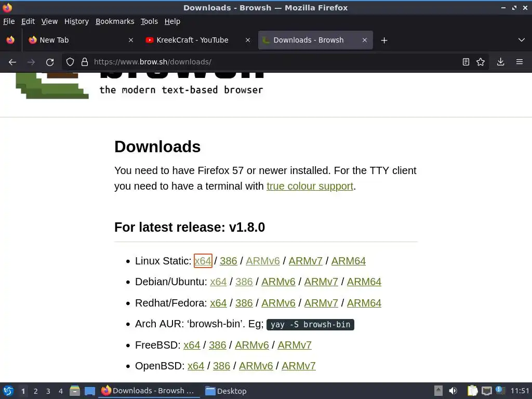Download Redhat/Fedora 386 package
532x399 pixels.
tap(244, 303)
